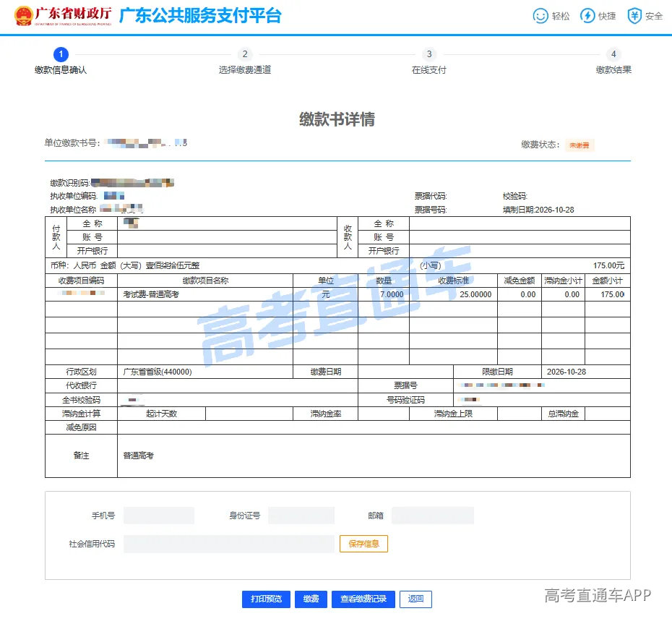
Task: Click the 未缴费 status badge
Action: tap(580, 145)
